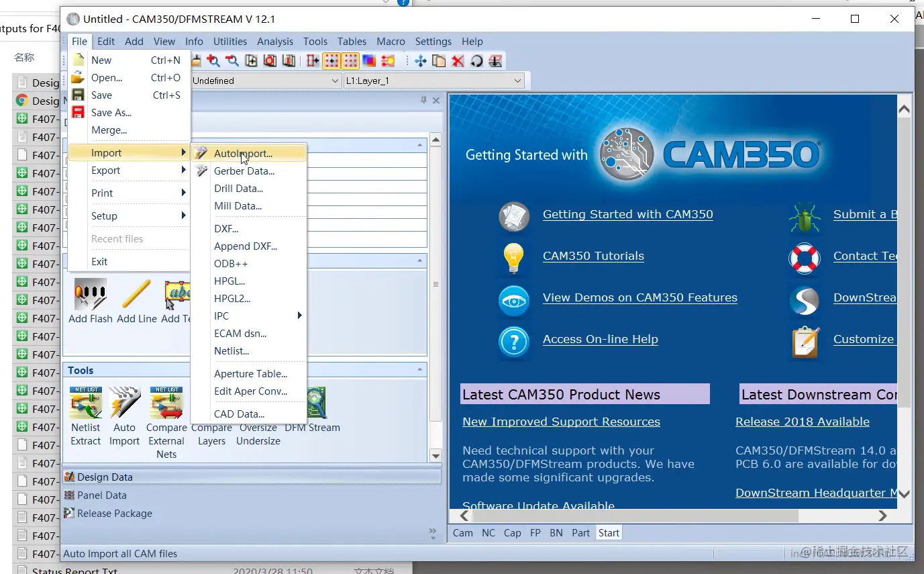Click the Chrome icon in background file list
This screenshot has height=574, width=924.
pos(22,101)
